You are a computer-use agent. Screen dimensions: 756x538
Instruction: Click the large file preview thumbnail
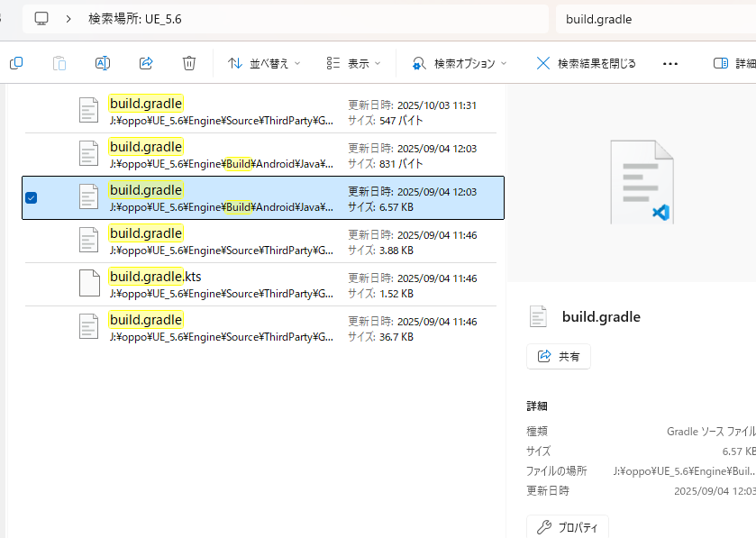click(640, 182)
